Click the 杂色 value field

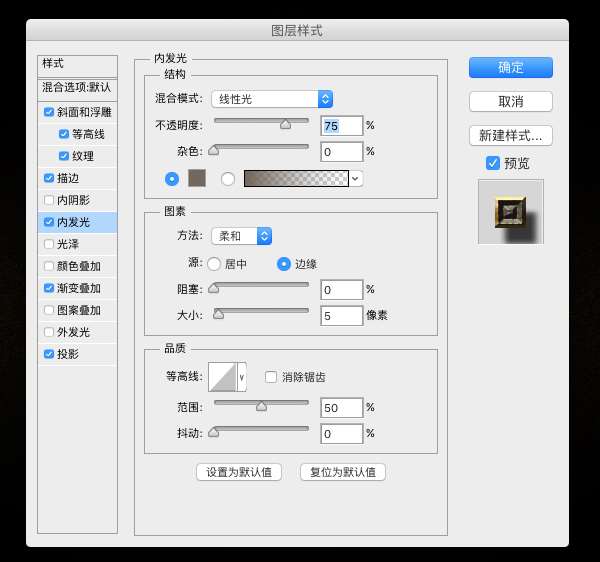pos(341,151)
